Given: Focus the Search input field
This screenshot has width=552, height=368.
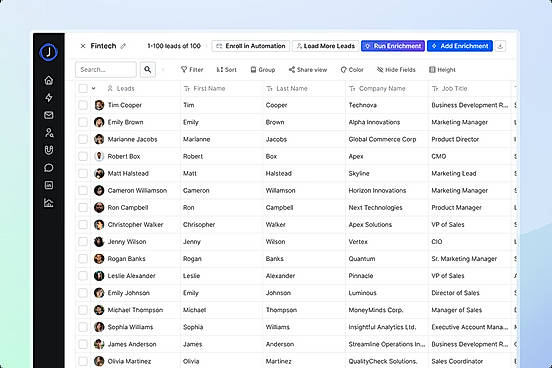Looking at the screenshot, I should 106,69.
